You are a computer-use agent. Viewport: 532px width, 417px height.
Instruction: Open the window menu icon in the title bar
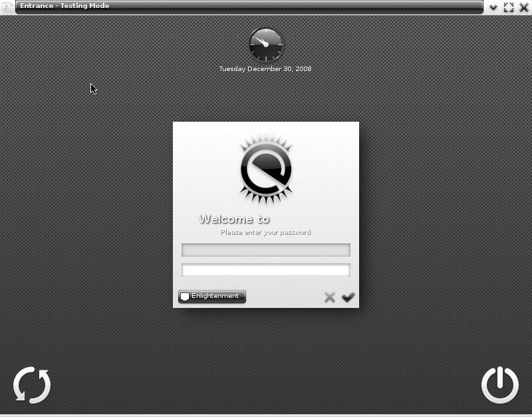coord(7,7)
